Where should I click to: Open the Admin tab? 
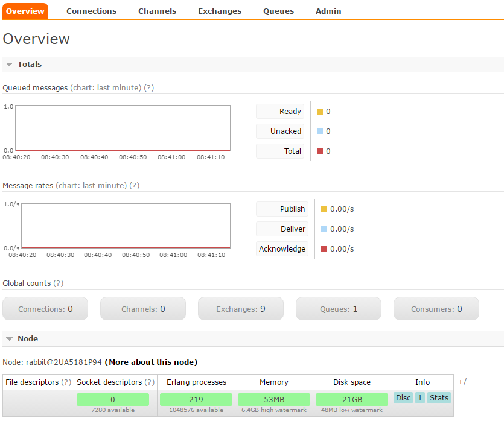pos(328,10)
